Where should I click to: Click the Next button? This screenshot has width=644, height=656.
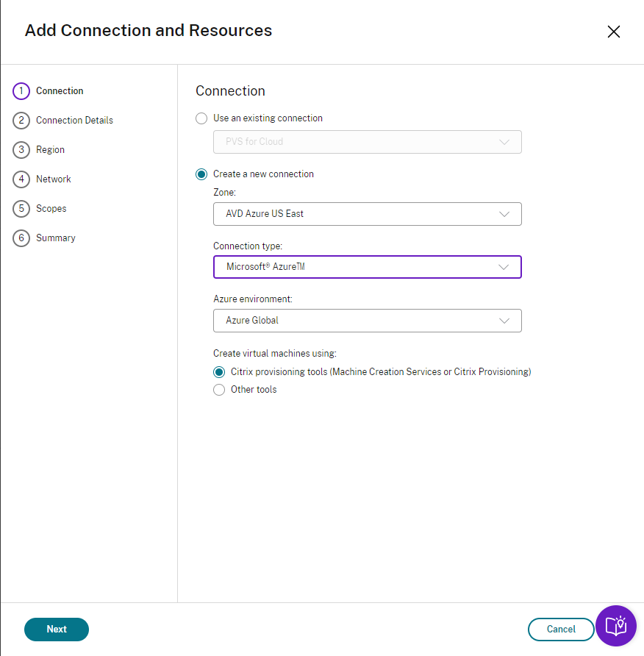coord(57,630)
